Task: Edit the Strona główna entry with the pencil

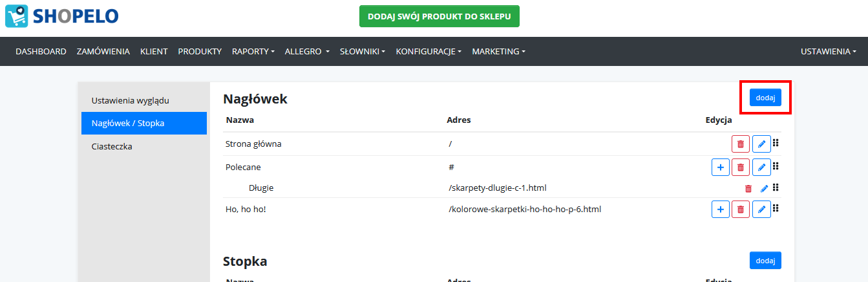Action: [x=761, y=144]
